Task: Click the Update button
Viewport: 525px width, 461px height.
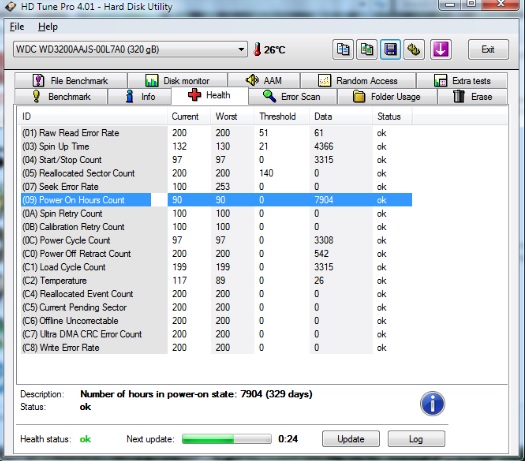Action: click(351, 439)
